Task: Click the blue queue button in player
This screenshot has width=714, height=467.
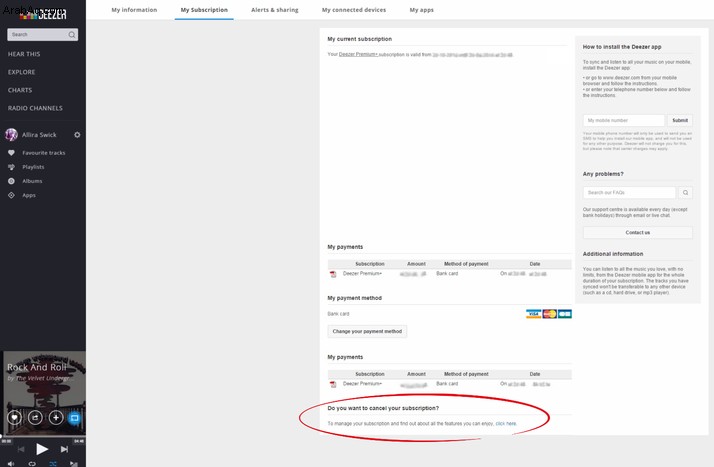Action: tap(75, 417)
